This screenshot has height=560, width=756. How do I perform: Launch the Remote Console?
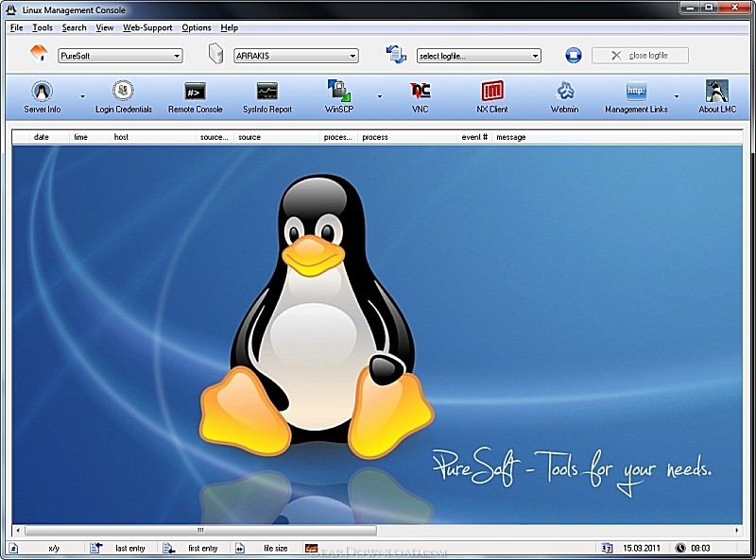pyautogui.click(x=196, y=96)
